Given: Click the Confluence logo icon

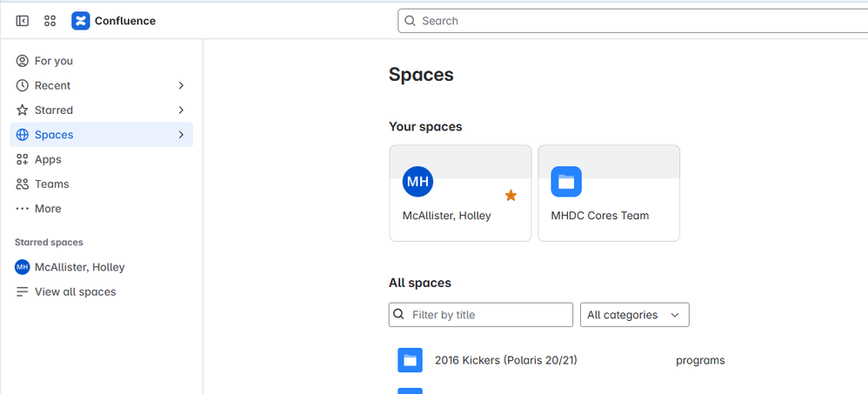Looking at the screenshot, I should coord(80,21).
